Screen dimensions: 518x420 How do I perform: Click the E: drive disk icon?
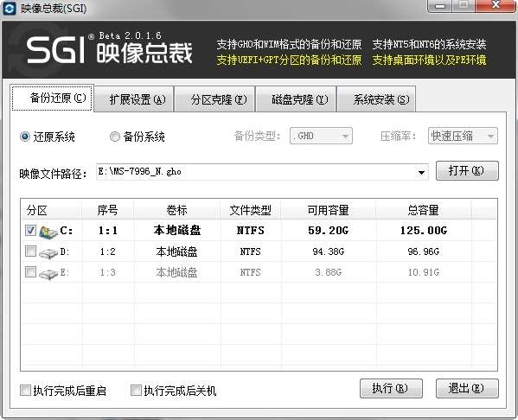[48, 274]
